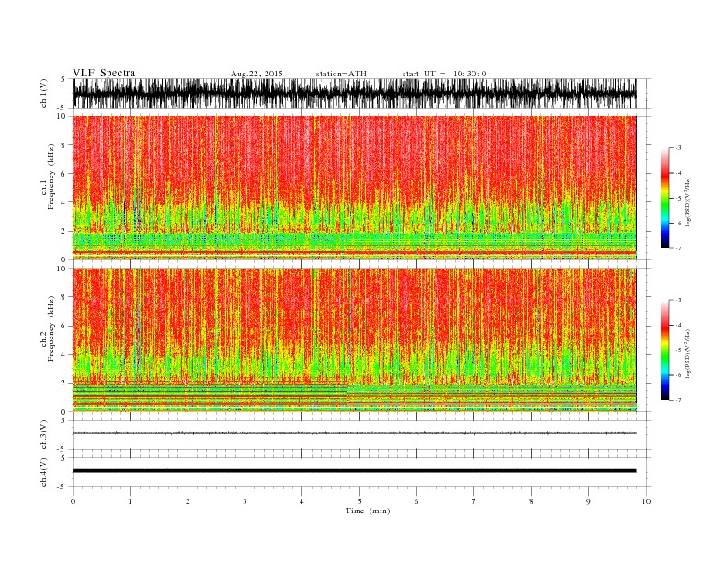
Task: Click ch.2 frequency tick "6"
Action: tap(63, 326)
